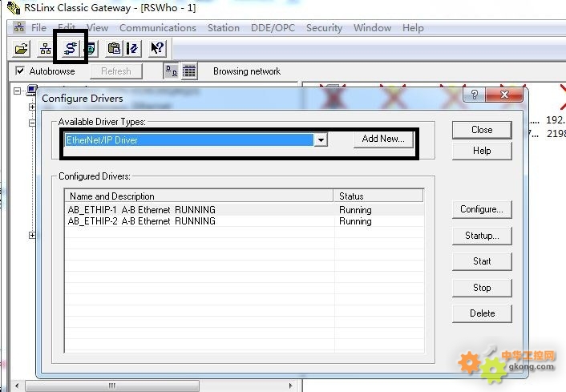
Task: Click the horizontal scrollbar right arrow
Action: 291,386
